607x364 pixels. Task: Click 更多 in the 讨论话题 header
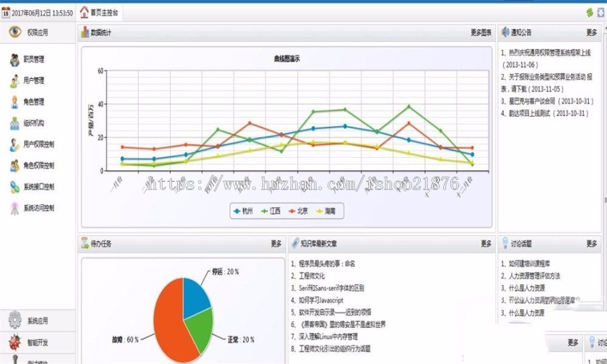pos(592,244)
